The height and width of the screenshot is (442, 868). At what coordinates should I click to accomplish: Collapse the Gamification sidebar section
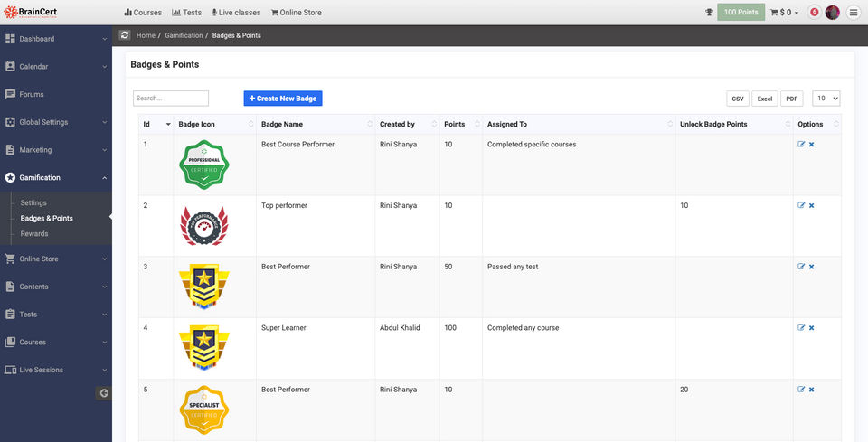(56, 178)
